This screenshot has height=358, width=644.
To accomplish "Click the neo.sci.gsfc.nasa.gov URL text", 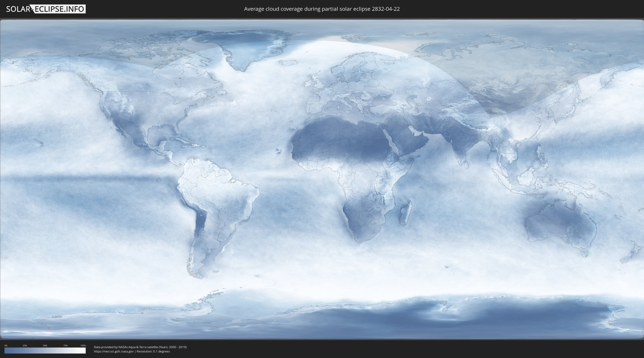I will [114, 352].
